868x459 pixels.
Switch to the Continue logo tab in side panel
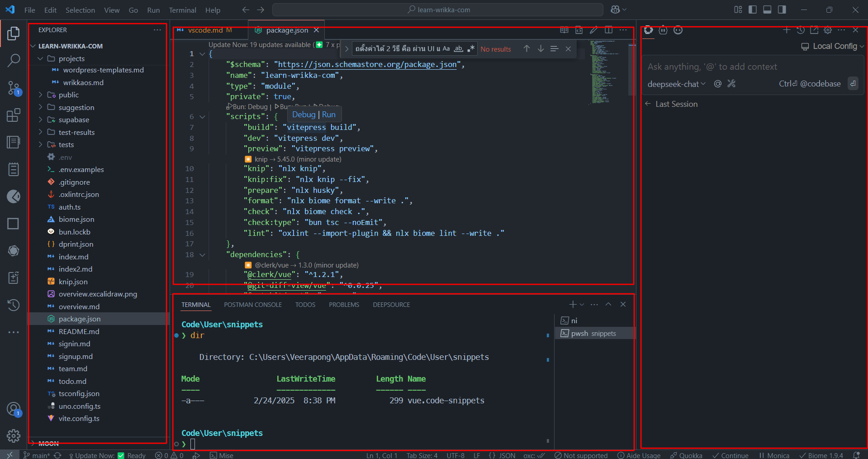649,30
